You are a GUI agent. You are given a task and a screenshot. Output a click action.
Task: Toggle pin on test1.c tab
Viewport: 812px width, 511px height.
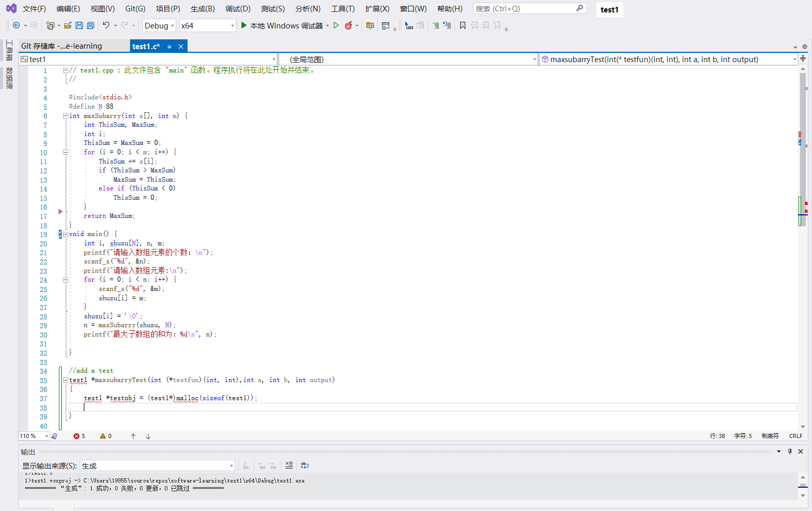169,47
